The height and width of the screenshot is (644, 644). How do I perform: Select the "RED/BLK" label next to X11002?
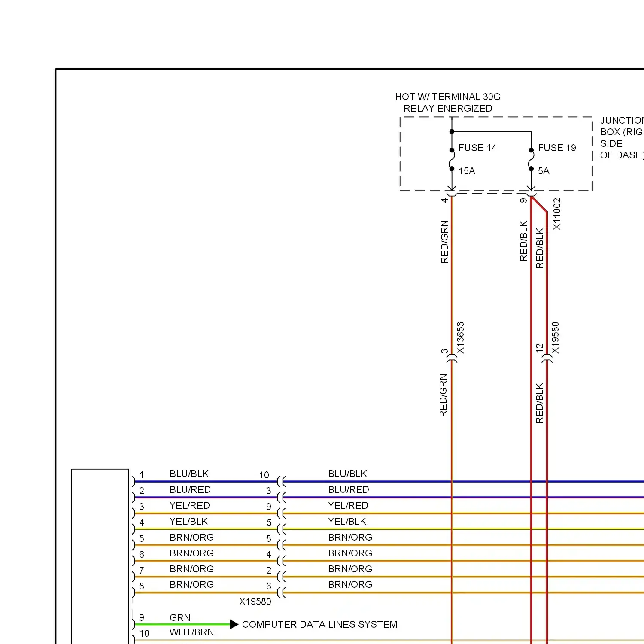click(x=540, y=248)
